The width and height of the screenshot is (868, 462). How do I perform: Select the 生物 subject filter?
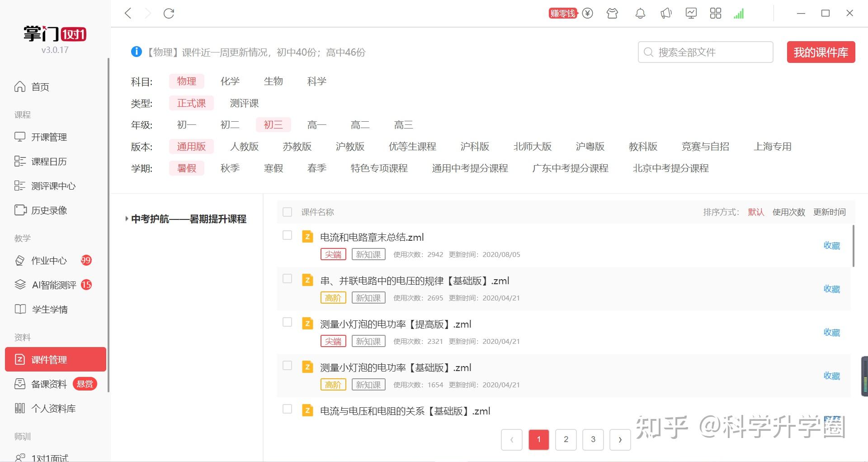click(273, 81)
